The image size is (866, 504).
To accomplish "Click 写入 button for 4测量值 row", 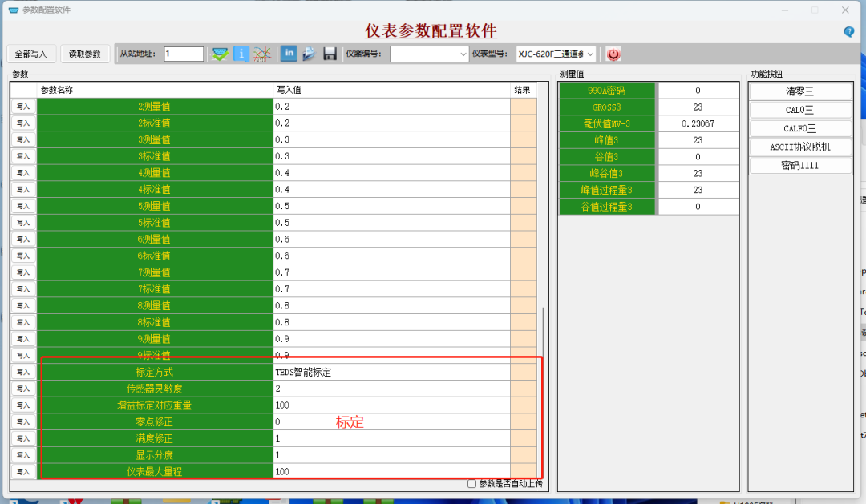I will pos(23,173).
